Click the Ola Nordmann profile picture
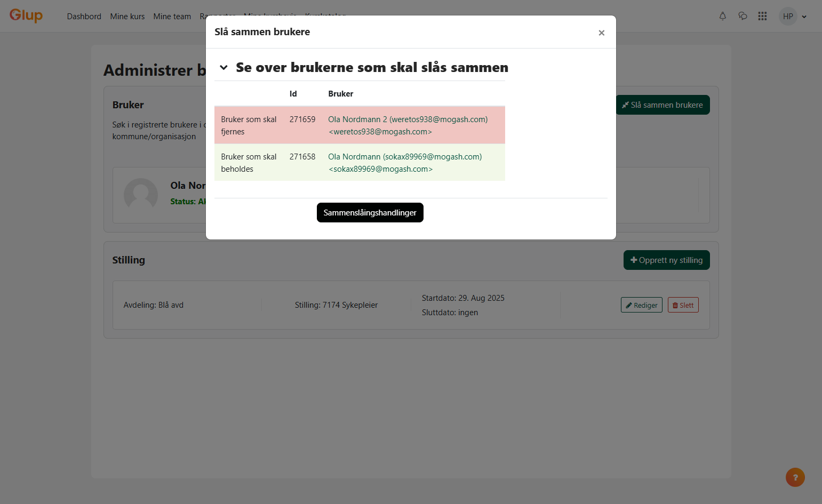822x504 pixels. click(x=141, y=195)
